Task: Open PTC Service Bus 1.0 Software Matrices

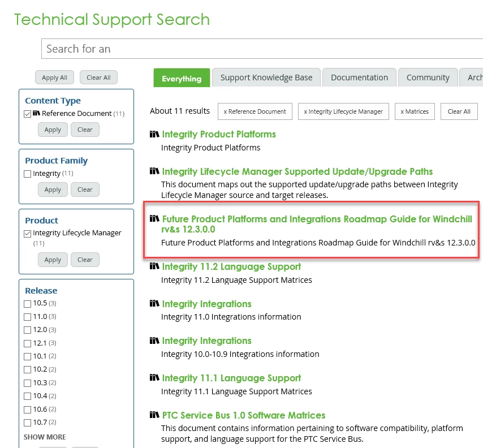Action: tap(244, 415)
